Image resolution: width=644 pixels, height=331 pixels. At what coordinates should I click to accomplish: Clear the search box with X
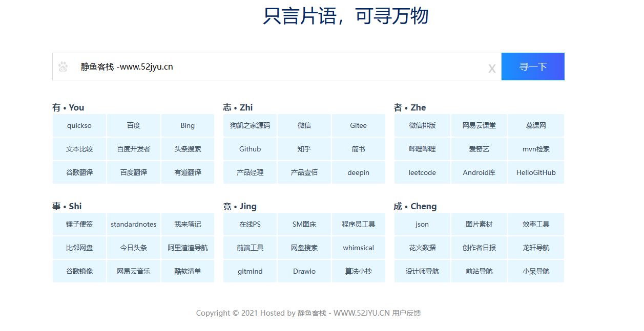(x=491, y=69)
